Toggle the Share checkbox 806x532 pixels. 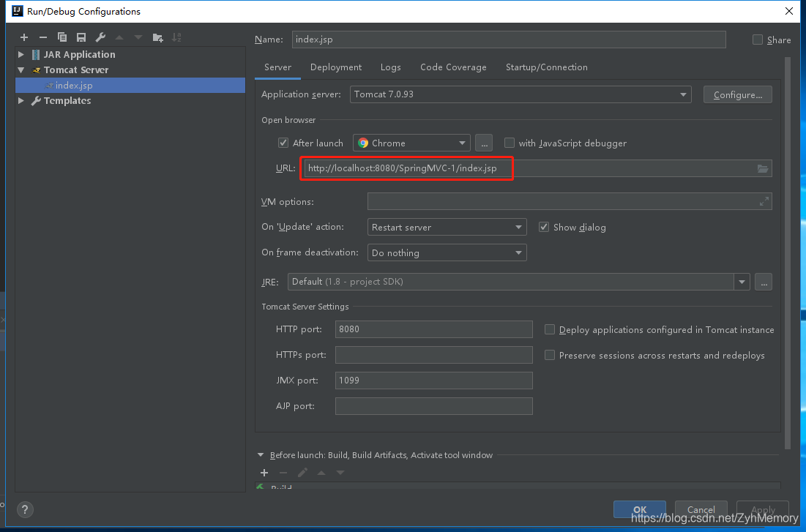tap(757, 40)
